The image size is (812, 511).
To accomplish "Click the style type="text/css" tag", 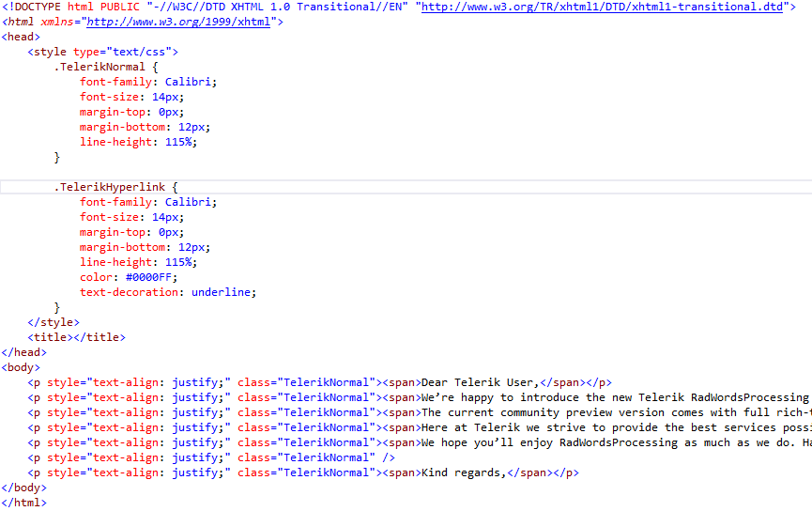I will pyautogui.click(x=102, y=52).
